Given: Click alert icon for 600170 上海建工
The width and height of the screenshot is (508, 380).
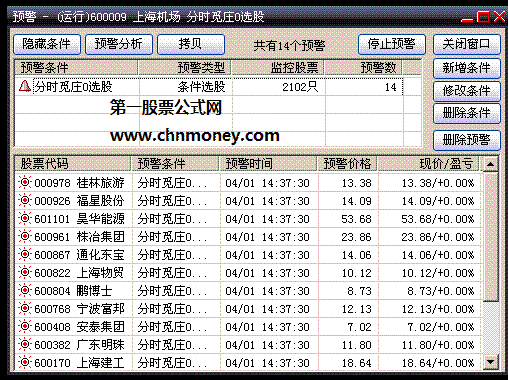Looking at the screenshot, I should coord(25,363).
